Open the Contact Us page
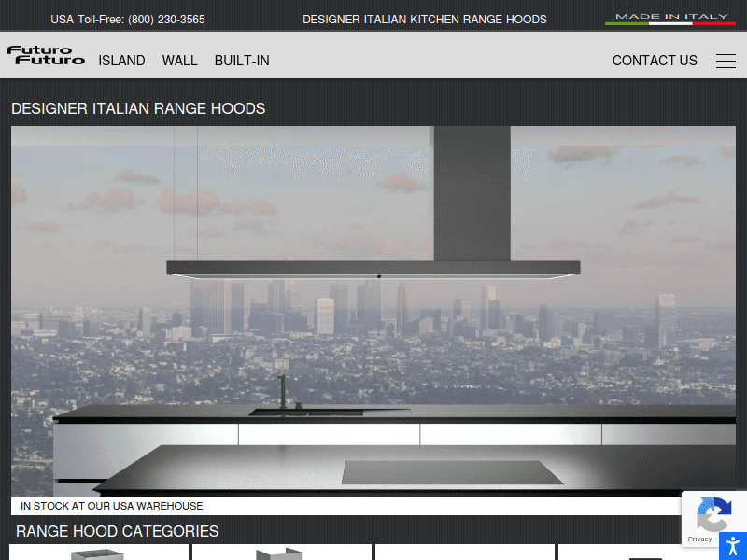The width and height of the screenshot is (747, 560). tap(655, 61)
